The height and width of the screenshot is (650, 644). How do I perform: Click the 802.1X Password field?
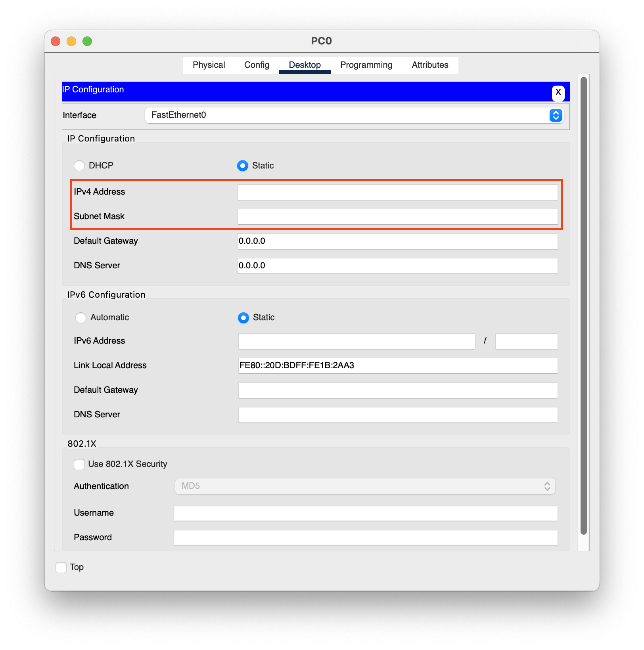[x=366, y=538]
